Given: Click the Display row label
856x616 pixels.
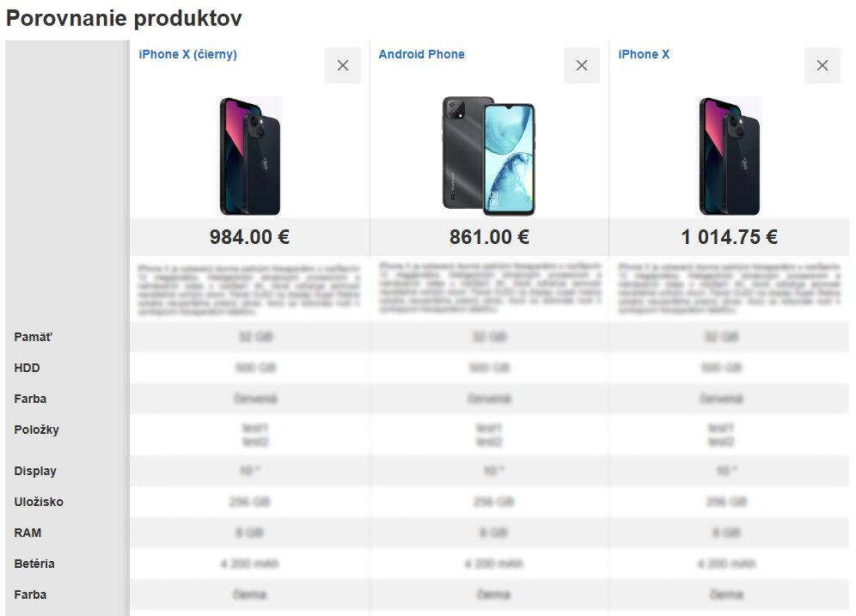Looking at the screenshot, I should pos(35,471).
